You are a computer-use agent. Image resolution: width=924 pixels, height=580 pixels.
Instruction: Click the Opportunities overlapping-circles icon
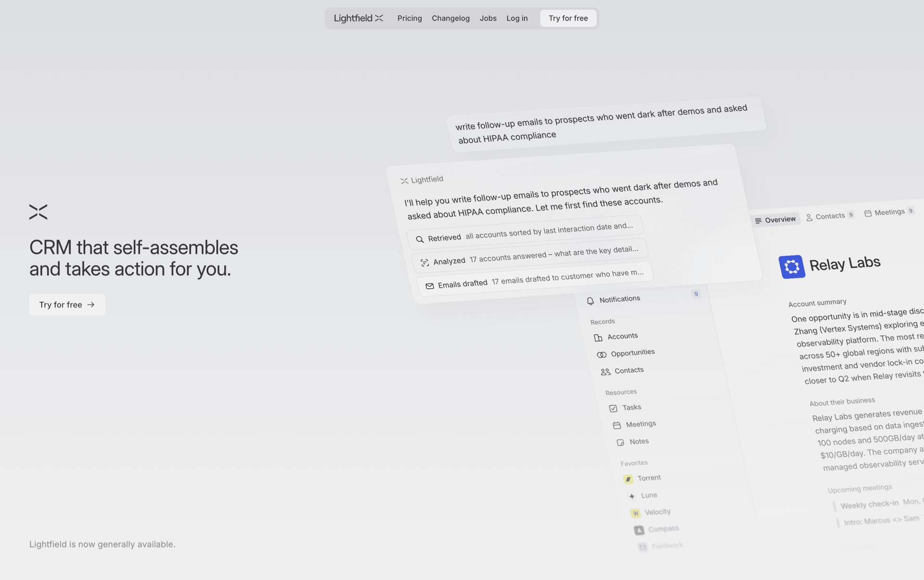(602, 355)
